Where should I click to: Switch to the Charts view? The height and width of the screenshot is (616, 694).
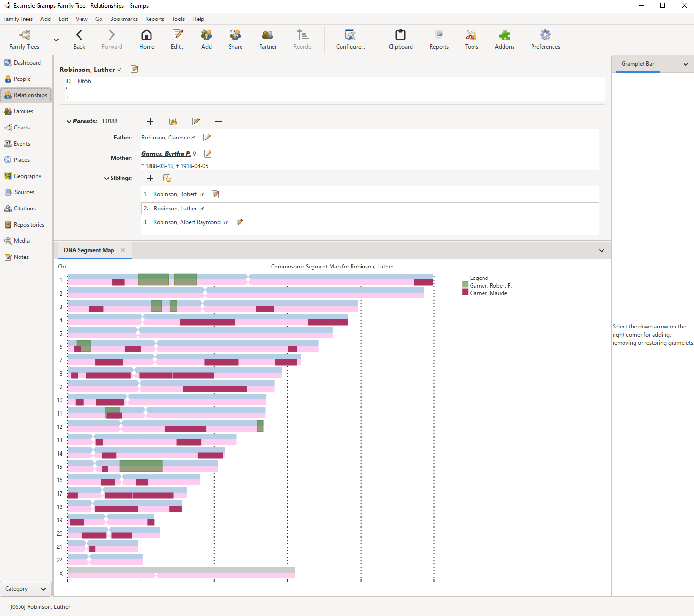[26, 128]
